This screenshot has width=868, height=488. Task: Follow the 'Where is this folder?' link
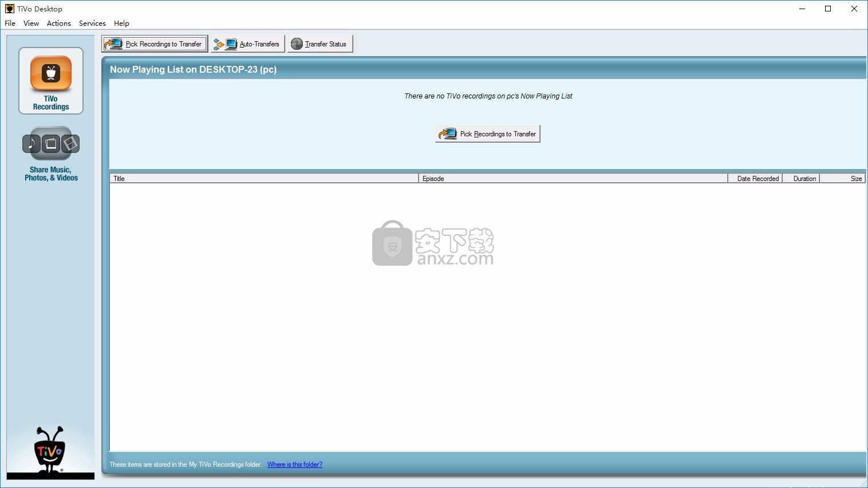point(295,465)
